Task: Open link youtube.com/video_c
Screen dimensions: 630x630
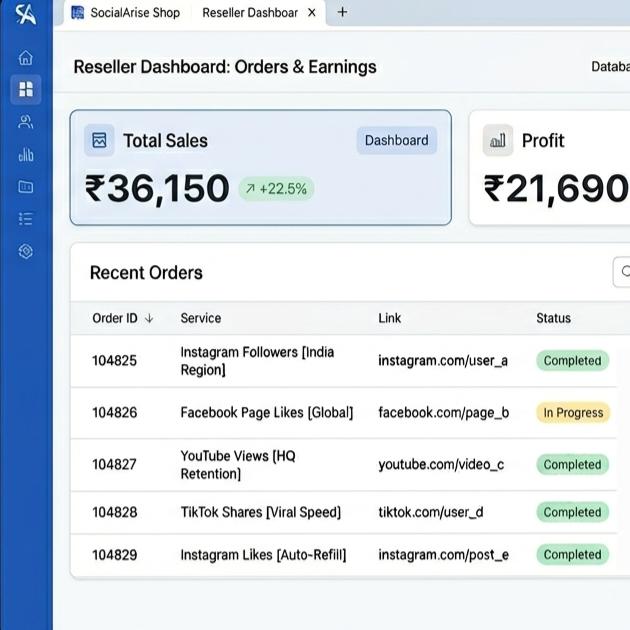Action: click(x=441, y=464)
